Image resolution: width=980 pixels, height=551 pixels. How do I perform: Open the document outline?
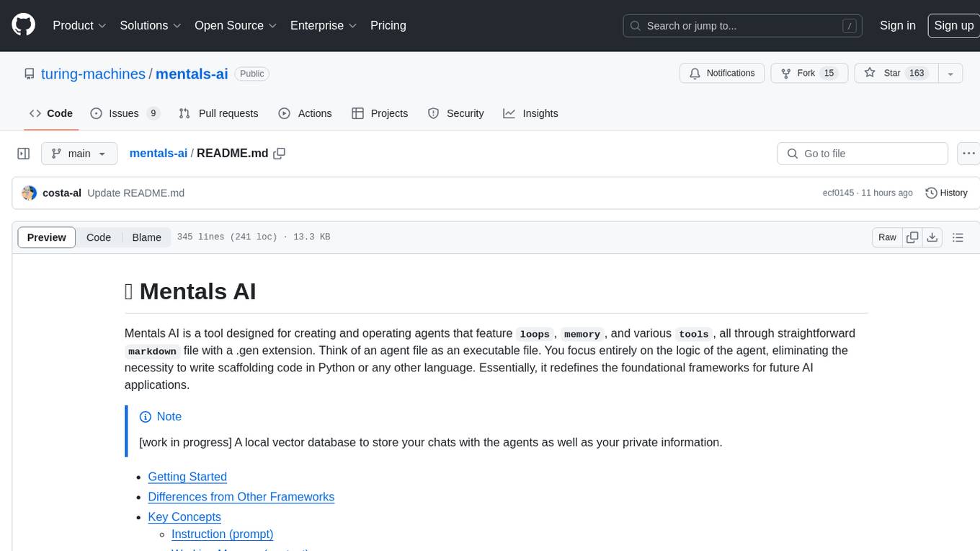click(958, 237)
